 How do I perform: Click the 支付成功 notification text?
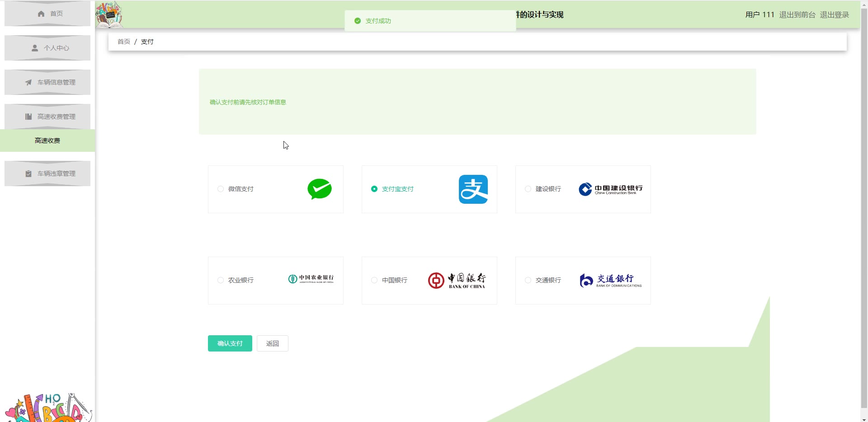click(x=378, y=21)
